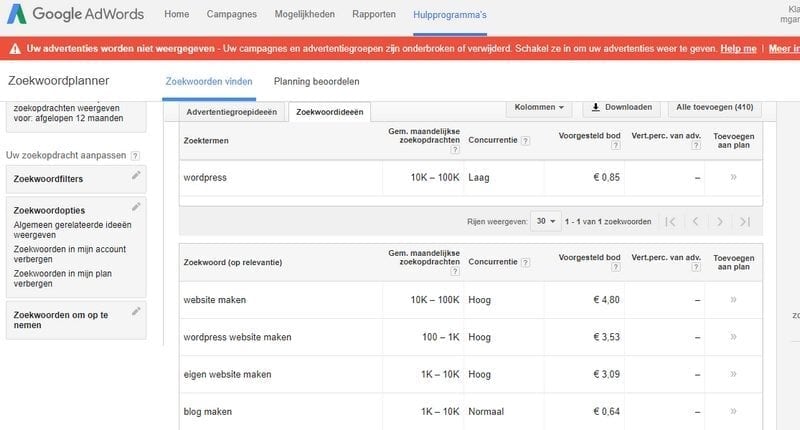The image size is (800, 430).
Task: Click the 'wordpress' search term
Action: [x=205, y=178]
